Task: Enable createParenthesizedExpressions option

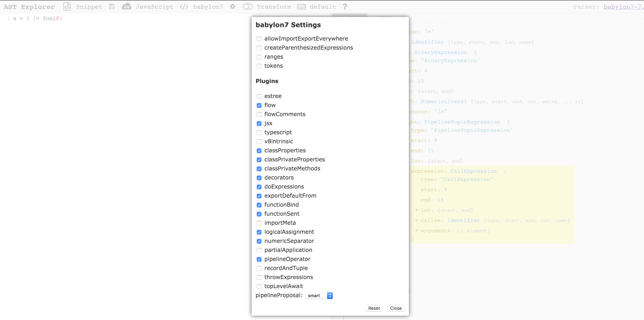Action: pyautogui.click(x=259, y=48)
